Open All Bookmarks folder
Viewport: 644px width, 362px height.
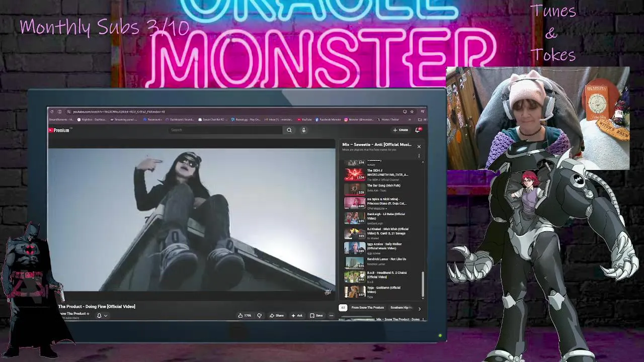point(422,120)
